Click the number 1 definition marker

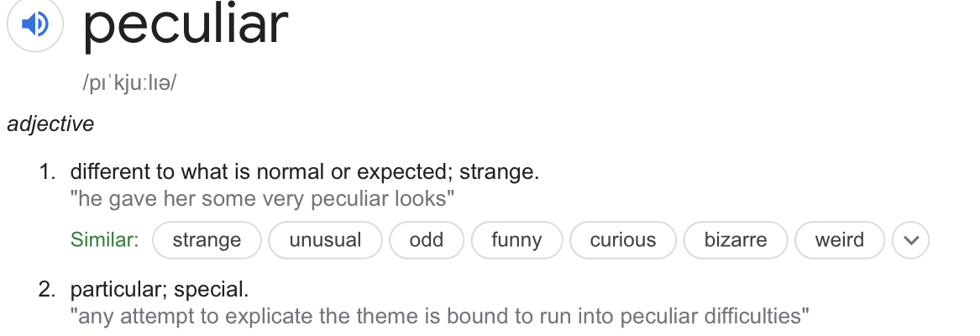coord(46,172)
